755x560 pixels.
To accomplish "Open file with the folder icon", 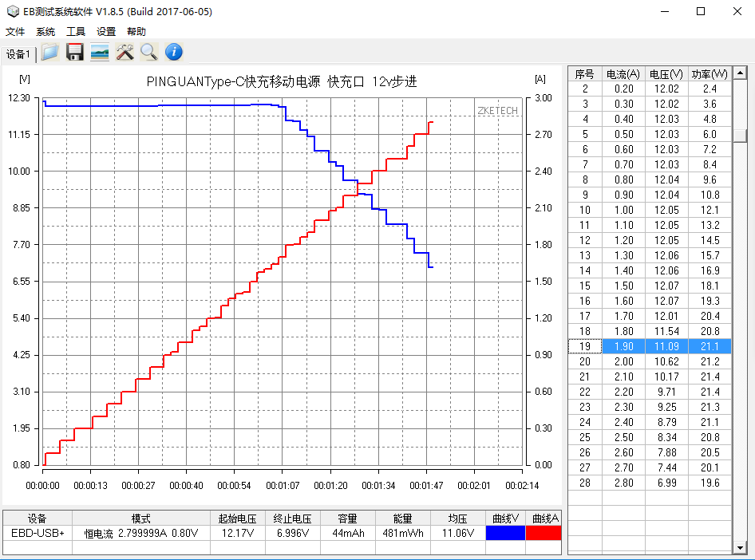I will click(50, 52).
